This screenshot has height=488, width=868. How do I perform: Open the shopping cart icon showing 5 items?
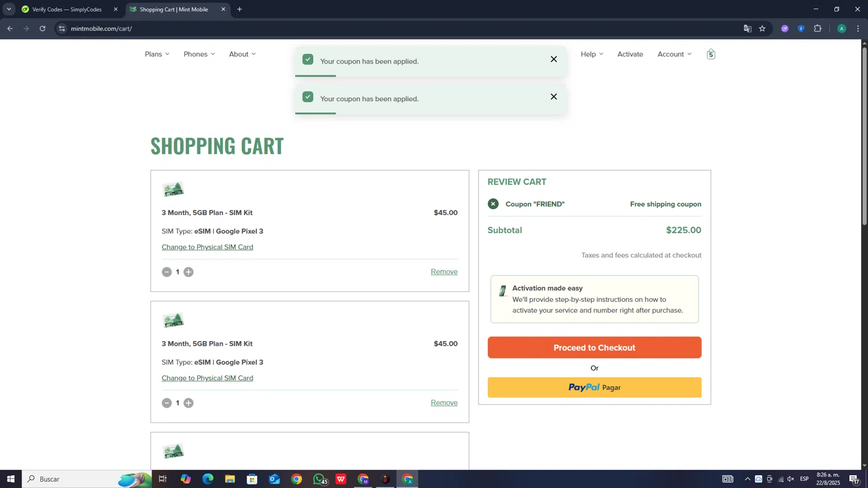point(711,54)
